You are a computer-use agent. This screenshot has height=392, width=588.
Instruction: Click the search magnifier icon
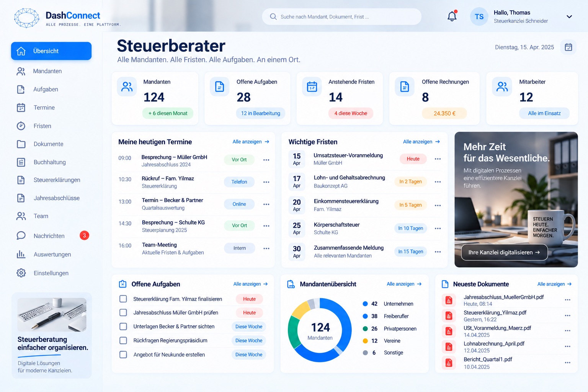(x=273, y=16)
